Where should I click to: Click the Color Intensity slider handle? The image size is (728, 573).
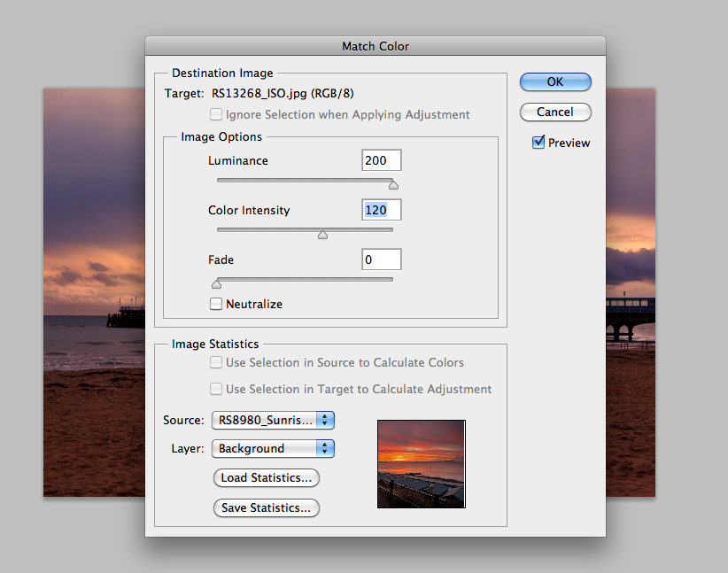322,235
